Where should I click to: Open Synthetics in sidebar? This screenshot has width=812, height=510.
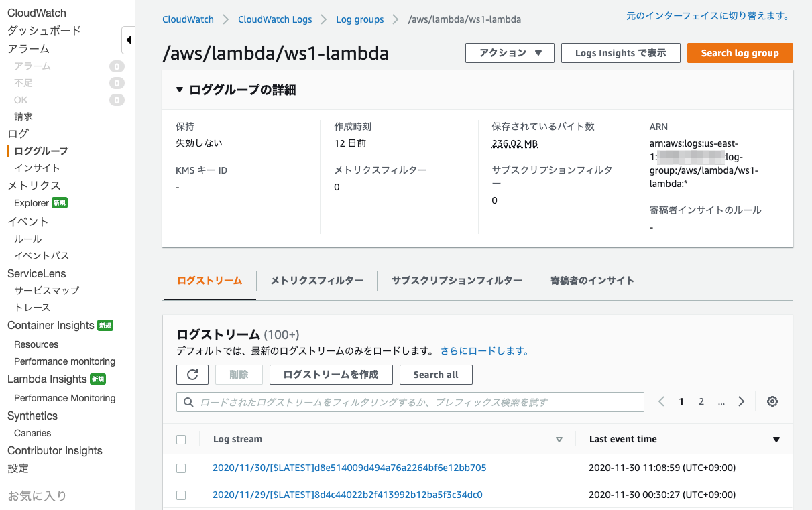pos(33,416)
